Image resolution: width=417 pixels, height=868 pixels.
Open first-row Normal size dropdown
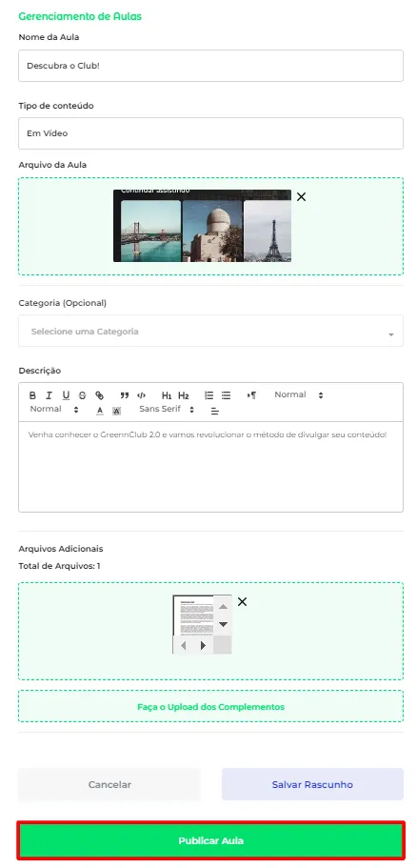(x=299, y=394)
